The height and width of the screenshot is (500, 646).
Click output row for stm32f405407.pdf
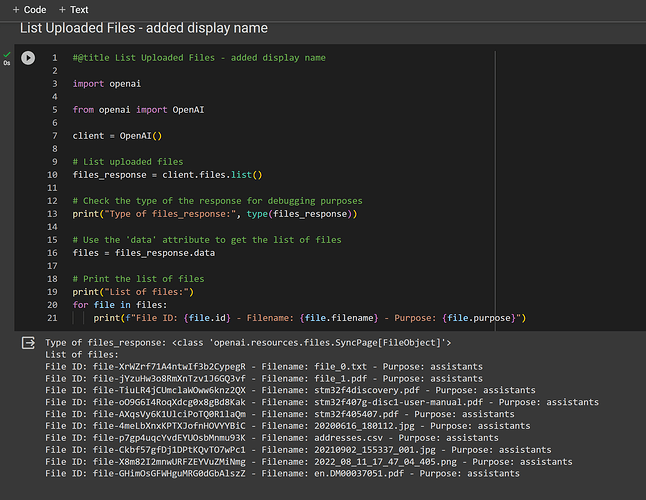[280, 414]
